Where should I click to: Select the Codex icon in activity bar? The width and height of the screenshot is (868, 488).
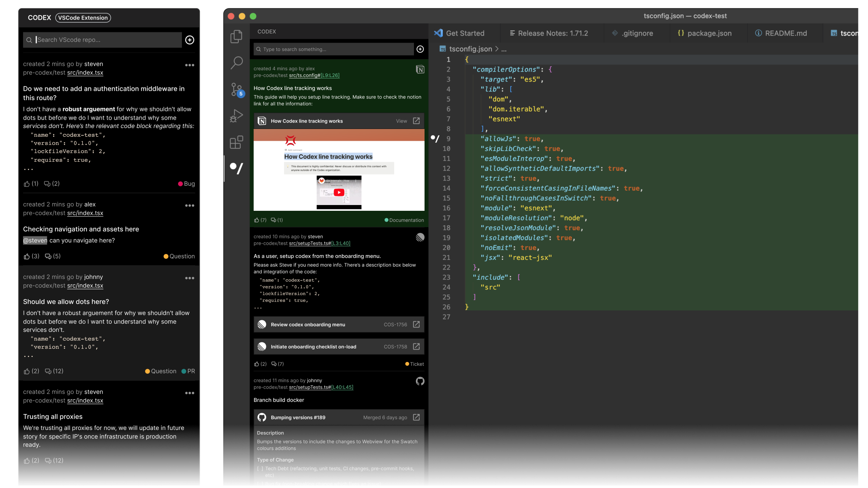coord(236,168)
